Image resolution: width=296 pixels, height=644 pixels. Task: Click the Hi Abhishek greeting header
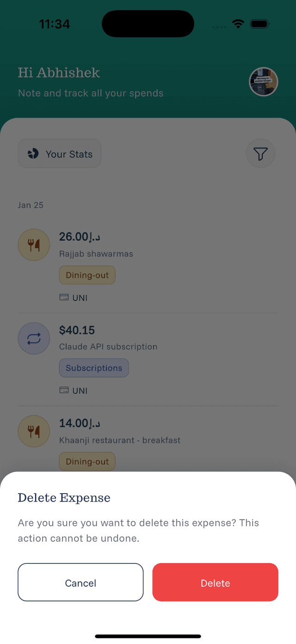pos(59,73)
